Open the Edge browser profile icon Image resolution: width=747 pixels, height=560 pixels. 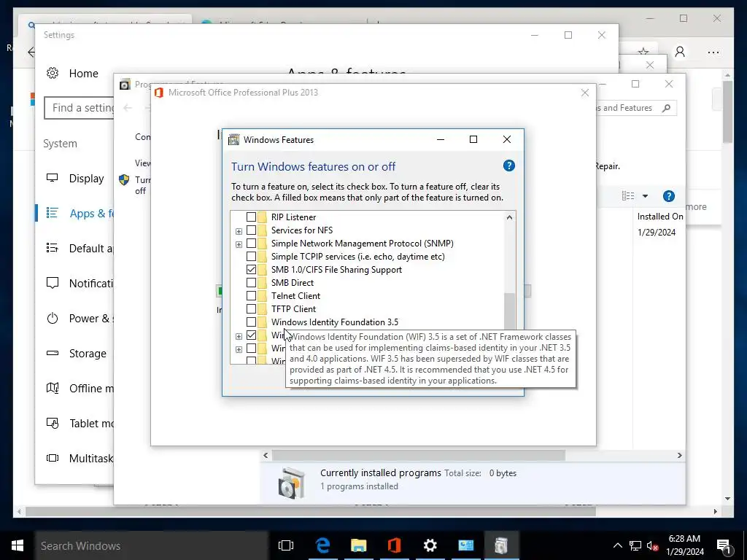coord(680,52)
